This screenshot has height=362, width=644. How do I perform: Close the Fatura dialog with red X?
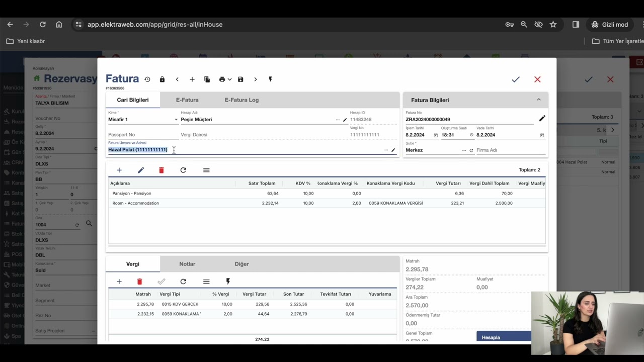[x=537, y=79]
